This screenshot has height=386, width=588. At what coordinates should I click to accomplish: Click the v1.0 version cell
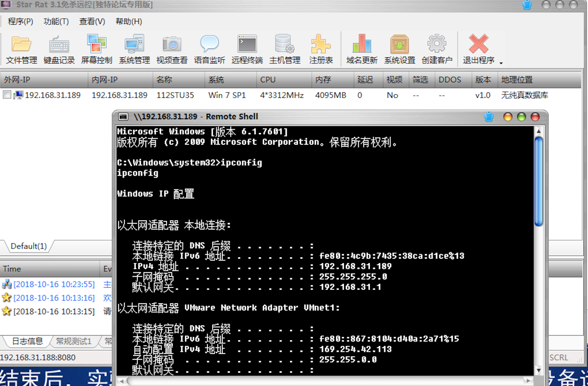click(483, 95)
